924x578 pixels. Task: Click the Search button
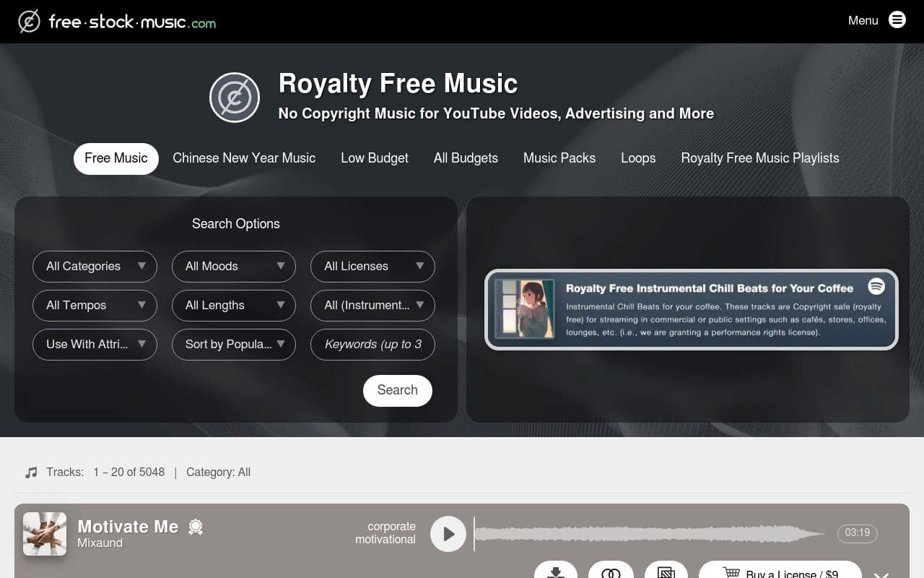[x=397, y=390]
